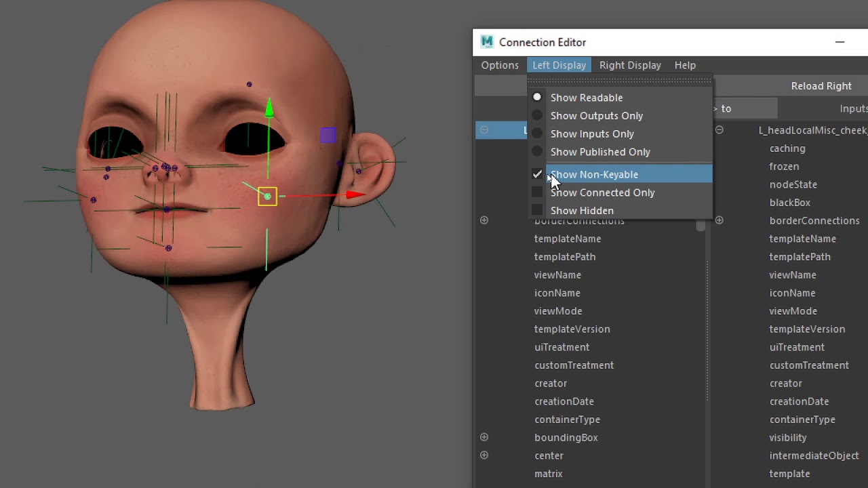The width and height of the screenshot is (868, 488).
Task: Select caching attribute in right column
Action: click(x=787, y=148)
